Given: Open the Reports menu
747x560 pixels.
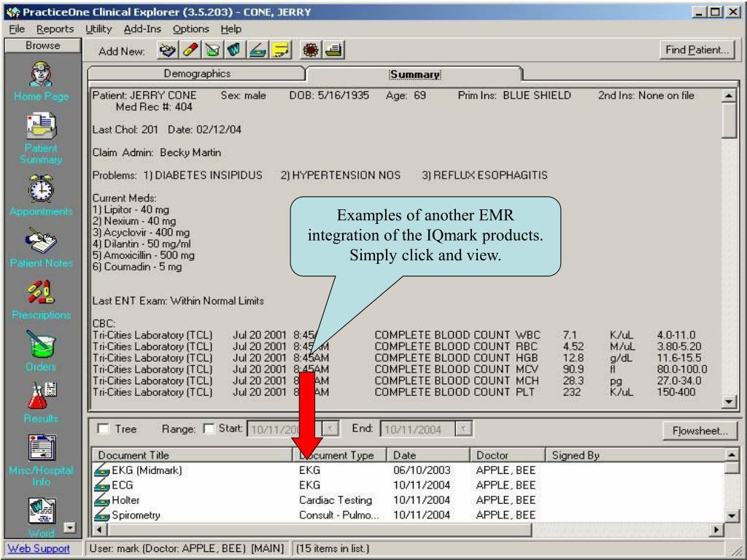Looking at the screenshot, I should 55,29.
